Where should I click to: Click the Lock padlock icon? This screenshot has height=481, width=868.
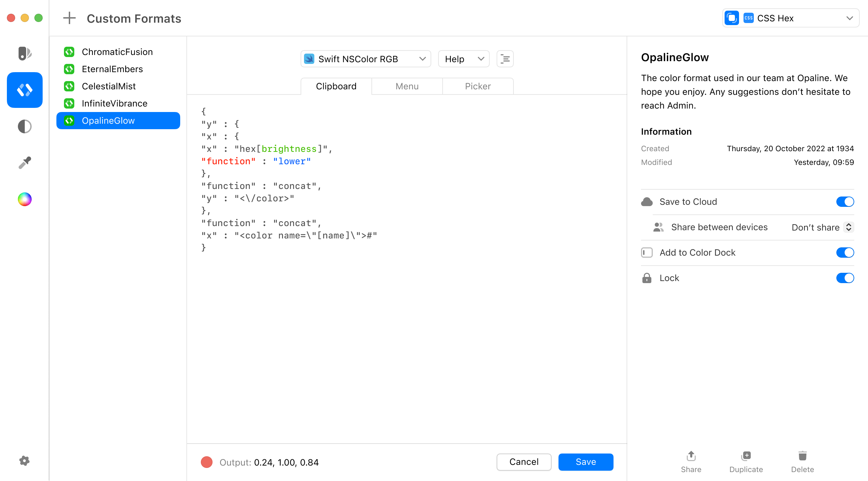click(x=647, y=278)
